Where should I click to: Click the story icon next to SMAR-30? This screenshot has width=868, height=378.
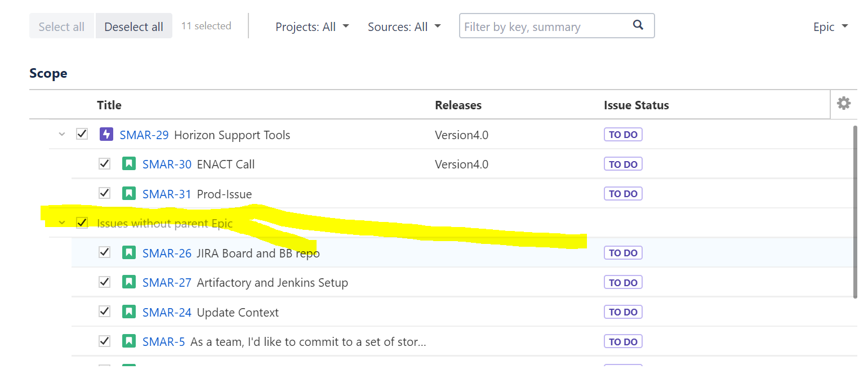point(129,164)
